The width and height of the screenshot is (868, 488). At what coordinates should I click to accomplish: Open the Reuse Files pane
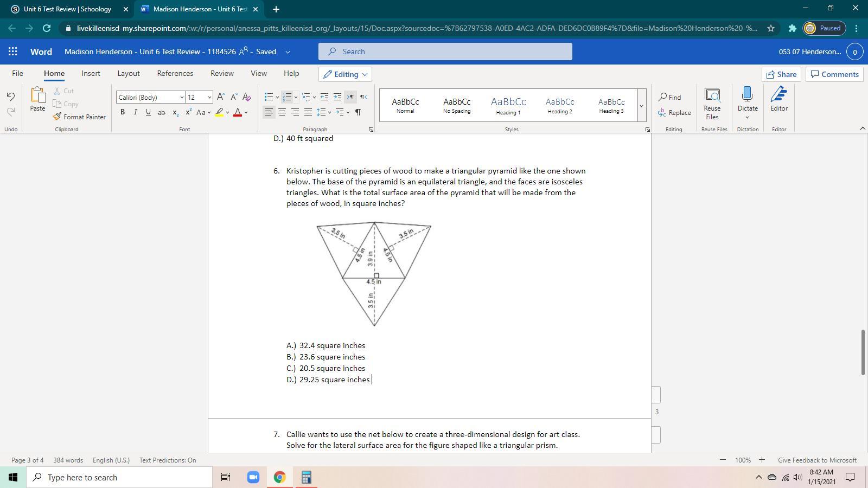coord(712,104)
